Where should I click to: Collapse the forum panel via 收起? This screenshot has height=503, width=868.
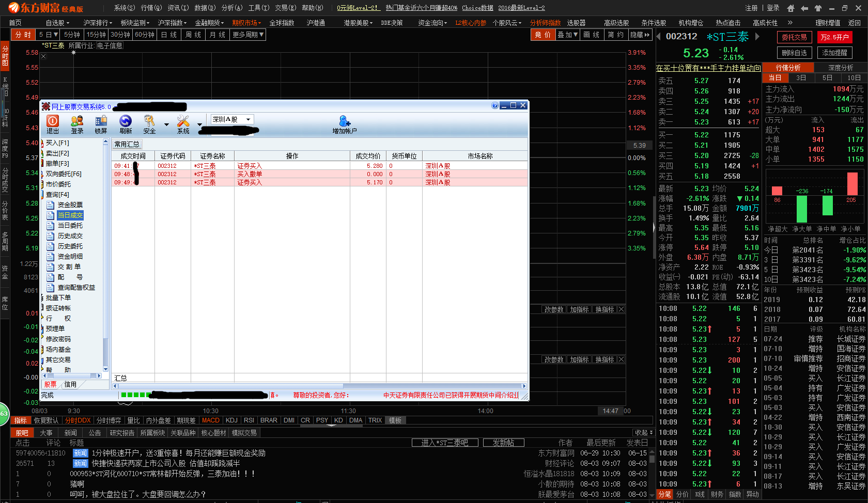click(x=644, y=432)
